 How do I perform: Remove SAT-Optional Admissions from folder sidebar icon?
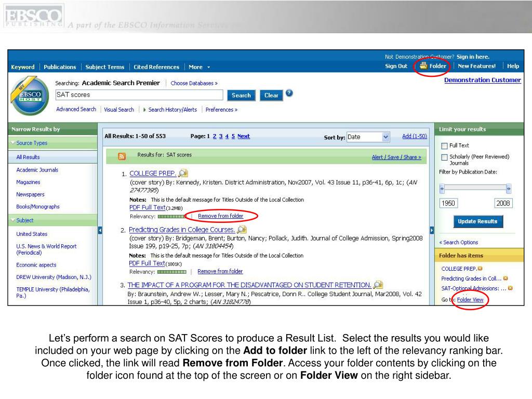tap(510, 288)
